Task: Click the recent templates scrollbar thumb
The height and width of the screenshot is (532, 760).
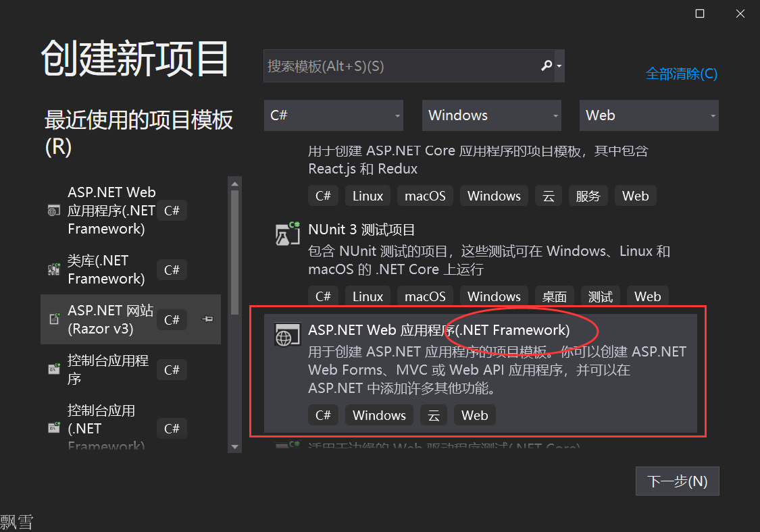Action: point(234,253)
